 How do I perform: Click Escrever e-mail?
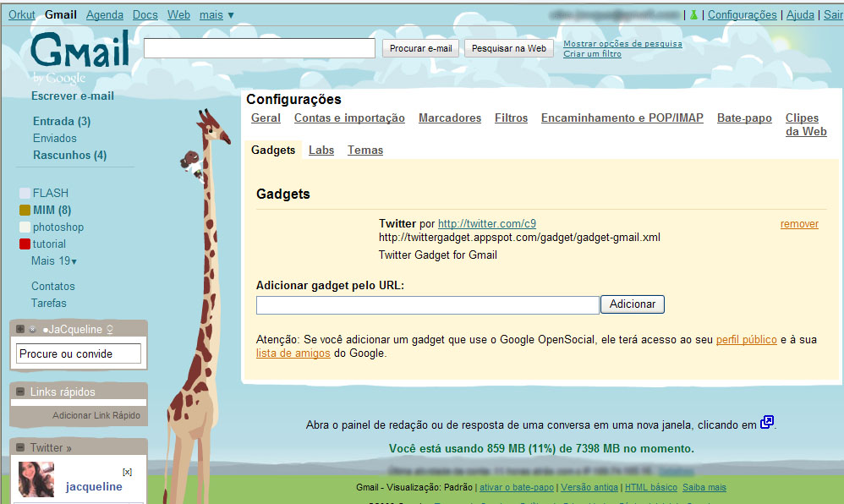coord(73,96)
